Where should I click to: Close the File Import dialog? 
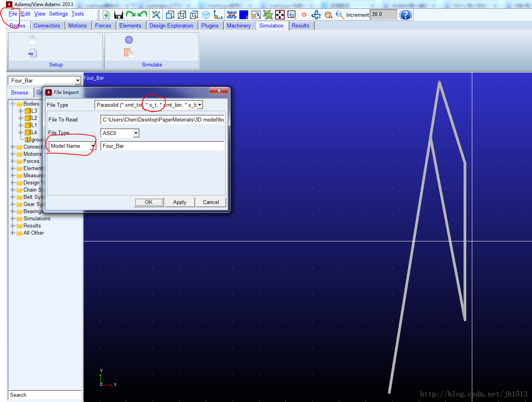[219, 91]
